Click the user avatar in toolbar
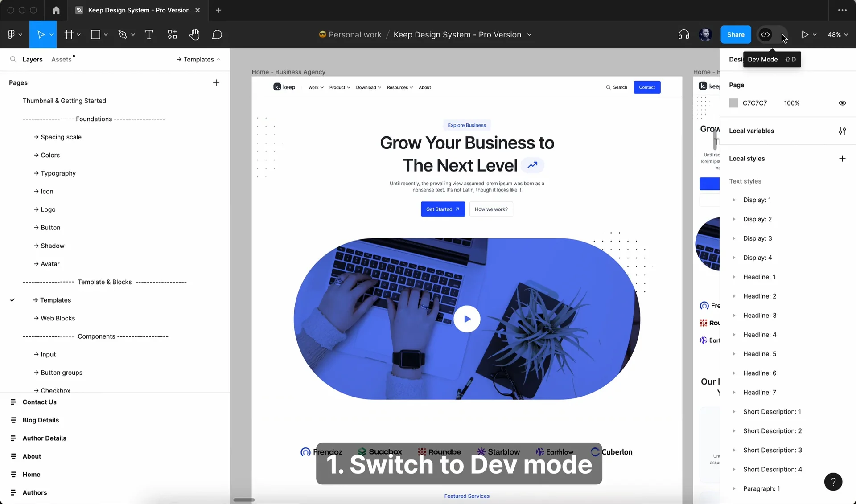856x504 pixels. click(705, 34)
